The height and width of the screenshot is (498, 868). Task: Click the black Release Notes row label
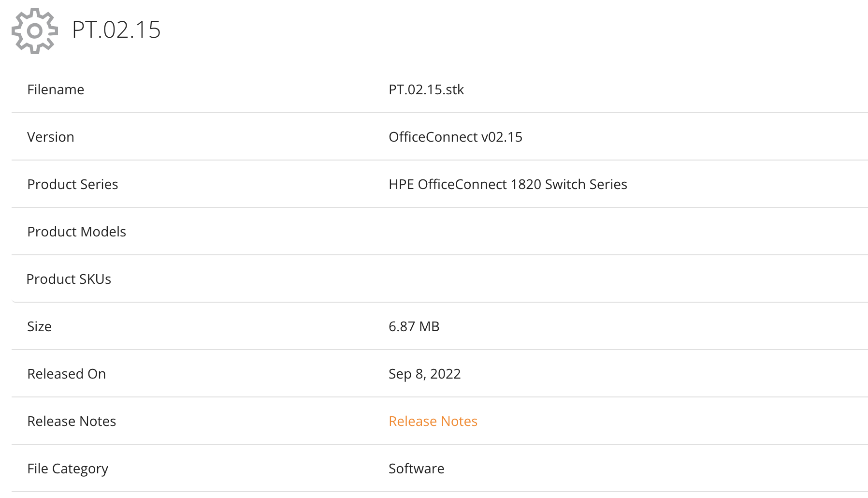point(72,421)
